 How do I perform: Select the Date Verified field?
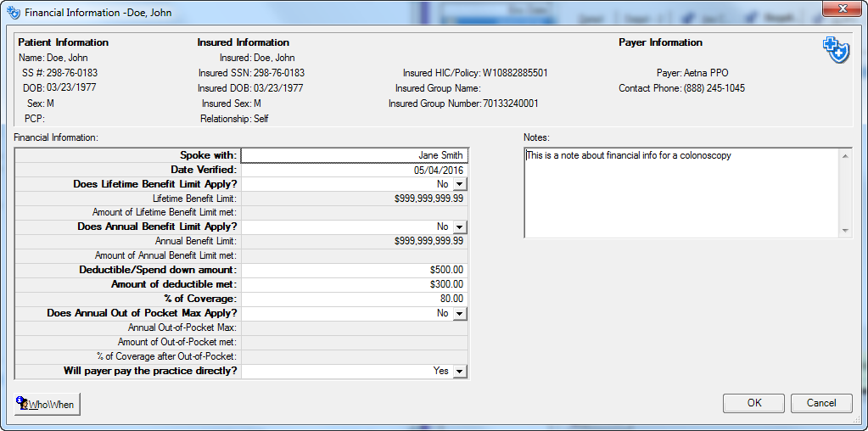click(x=355, y=170)
